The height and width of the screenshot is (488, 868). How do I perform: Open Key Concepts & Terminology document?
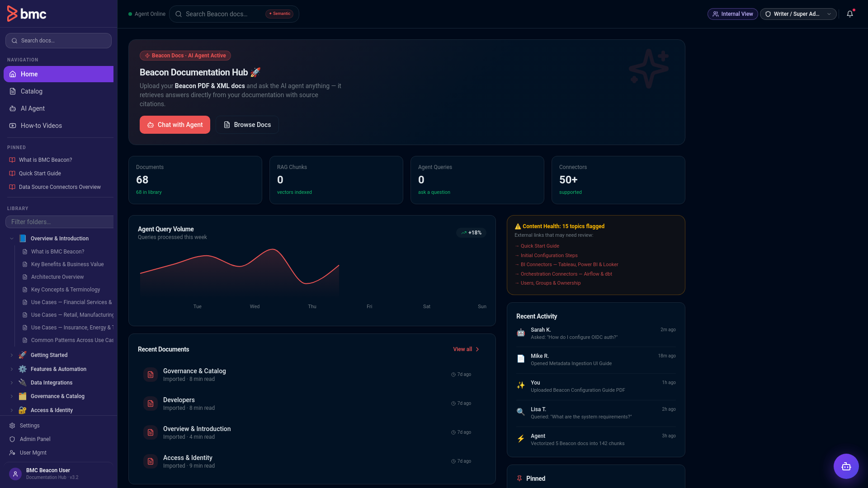tap(66, 290)
